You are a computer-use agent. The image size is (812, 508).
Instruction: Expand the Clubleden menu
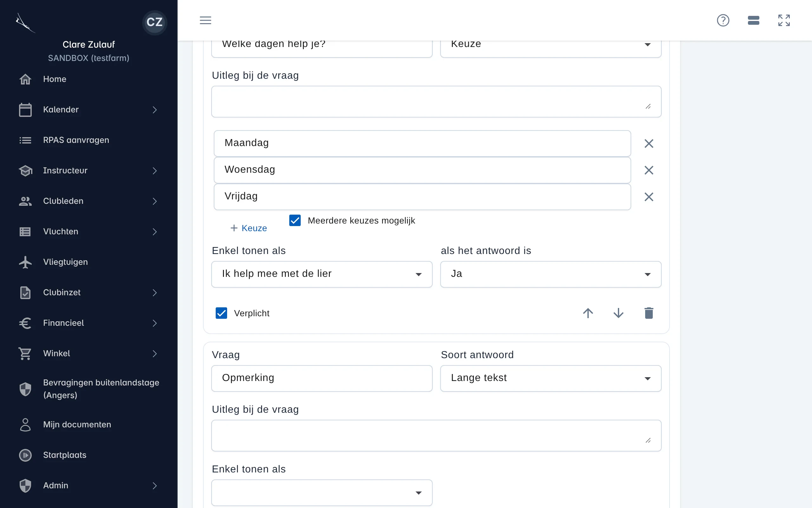pos(88,201)
